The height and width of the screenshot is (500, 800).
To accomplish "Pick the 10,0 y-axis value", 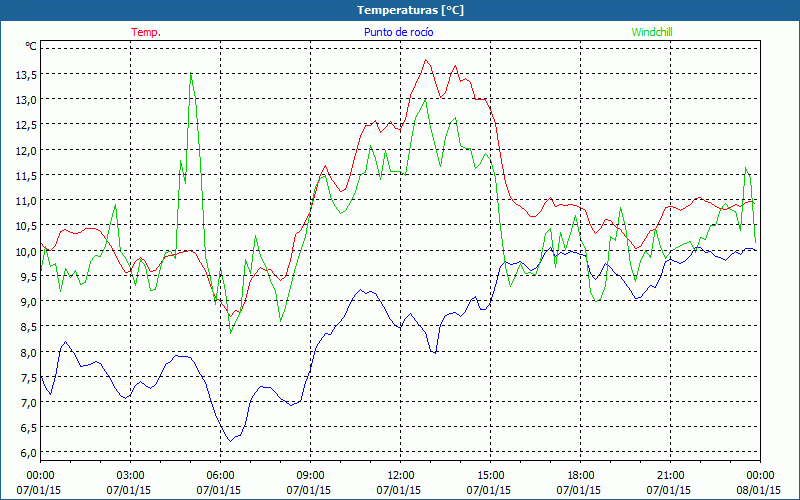I will [24, 251].
